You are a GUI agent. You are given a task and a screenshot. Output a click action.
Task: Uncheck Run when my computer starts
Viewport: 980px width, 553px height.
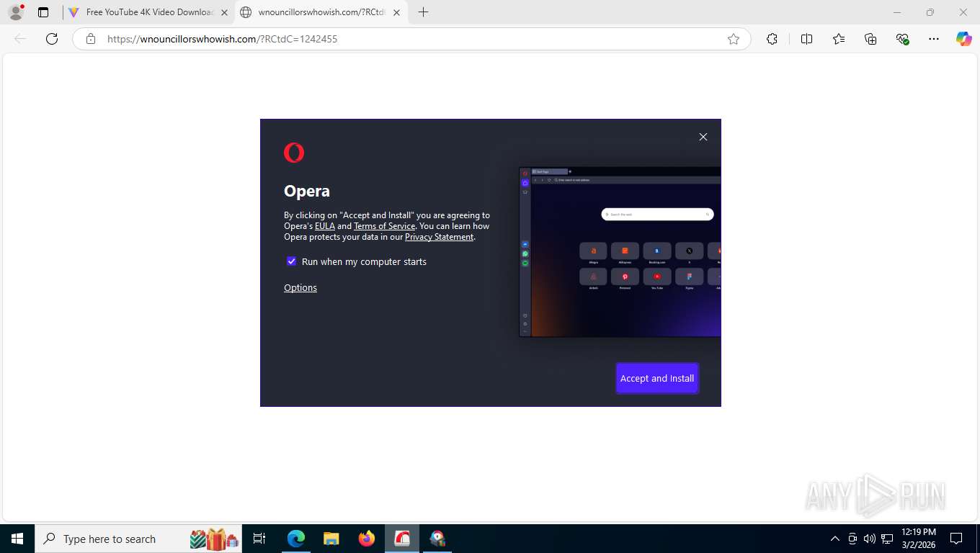(x=291, y=261)
